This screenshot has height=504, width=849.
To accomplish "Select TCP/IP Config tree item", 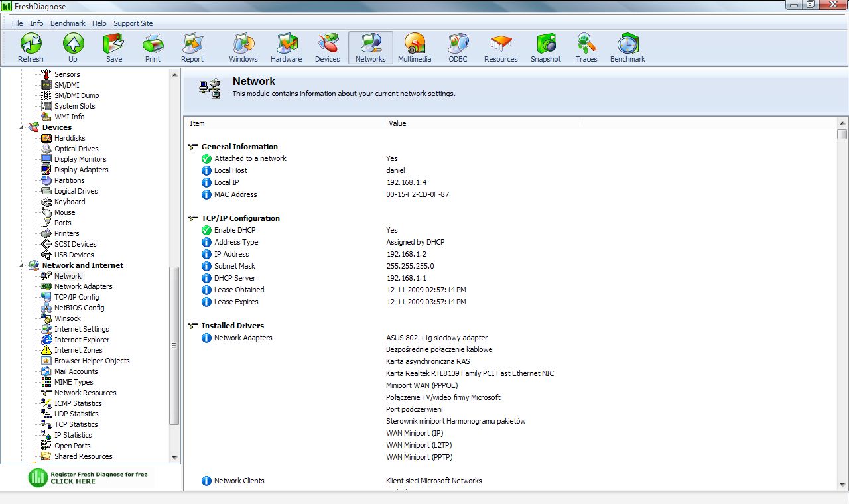I will [77, 297].
